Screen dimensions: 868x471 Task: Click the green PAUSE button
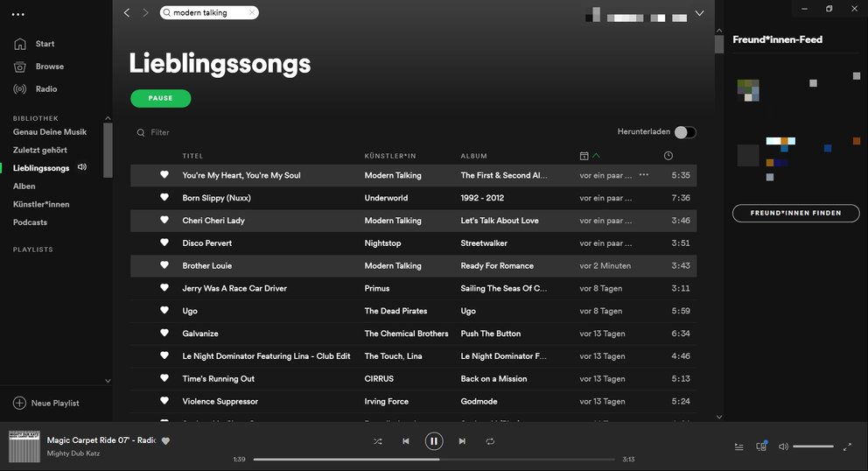click(x=160, y=98)
